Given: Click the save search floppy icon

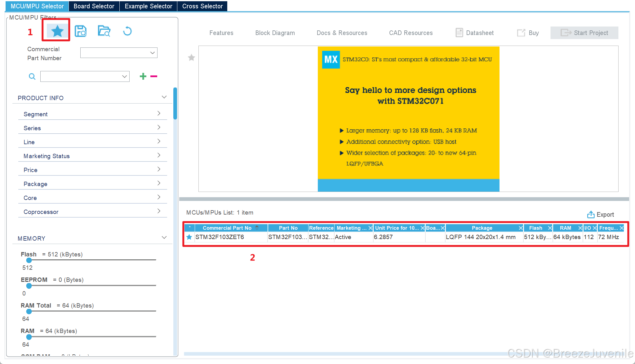Looking at the screenshot, I should 81,31.
